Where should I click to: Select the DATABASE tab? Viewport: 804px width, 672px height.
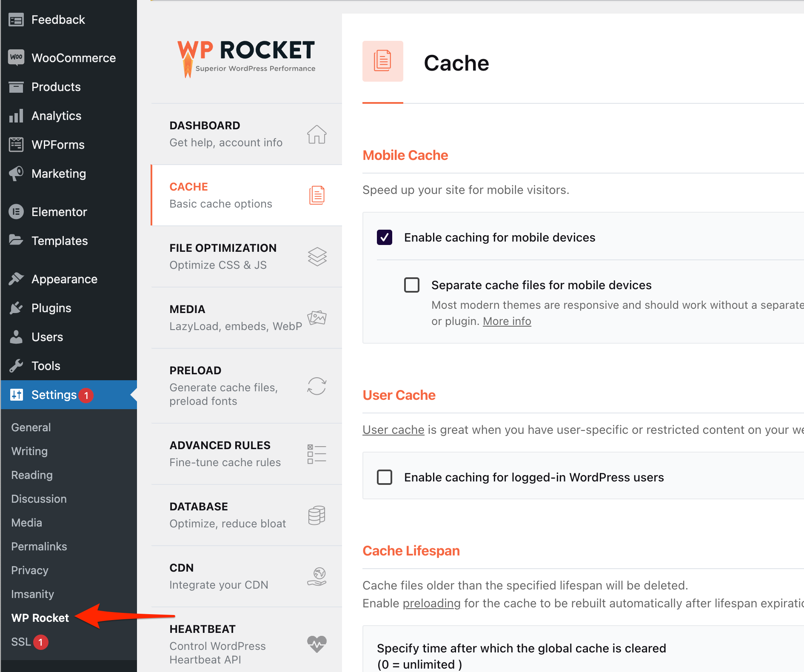click(247, 515)
